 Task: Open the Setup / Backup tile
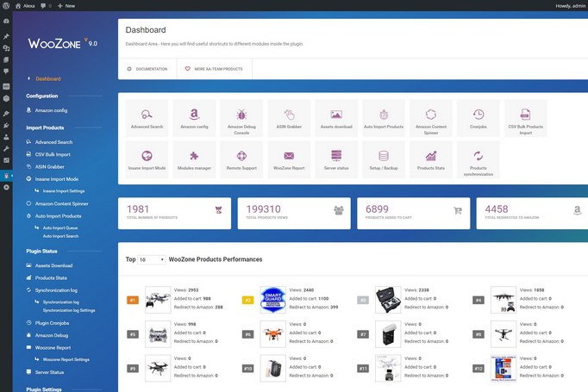384,159
